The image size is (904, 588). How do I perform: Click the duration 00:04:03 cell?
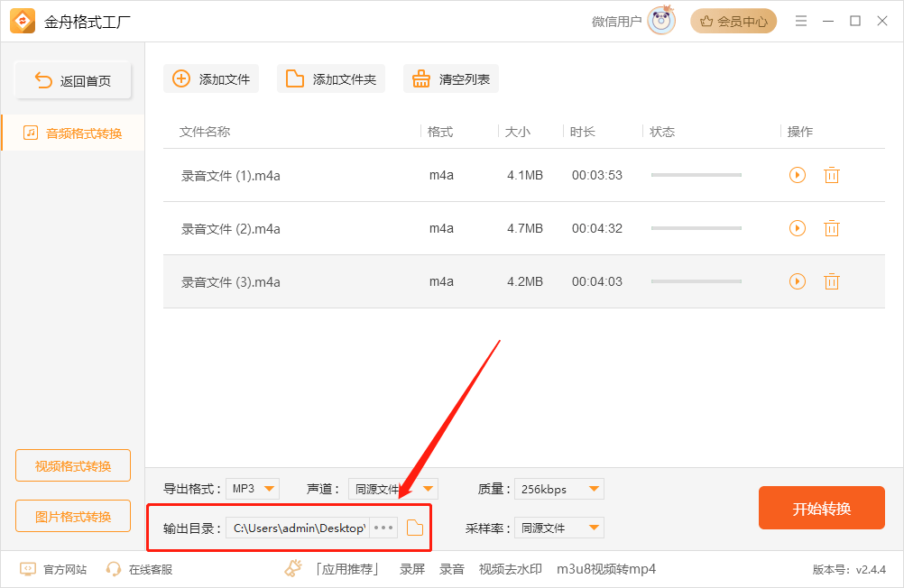(x=596, y=281)
